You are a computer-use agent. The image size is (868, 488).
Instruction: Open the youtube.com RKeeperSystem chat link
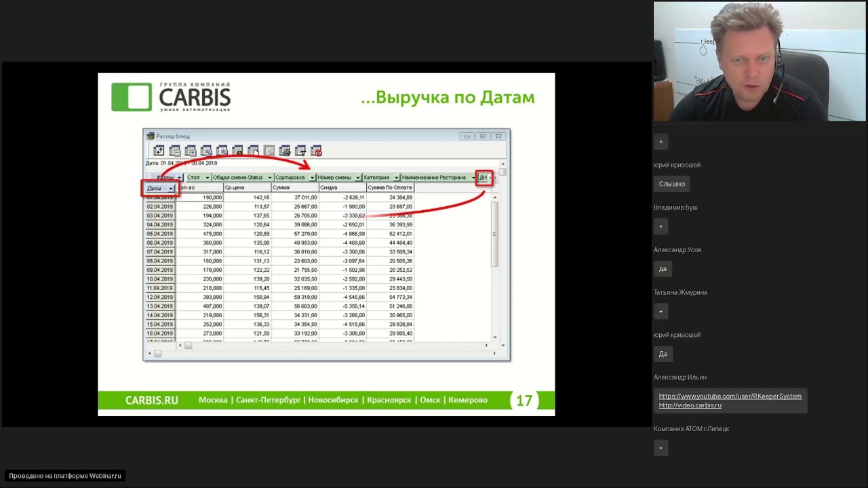(730, 396)
